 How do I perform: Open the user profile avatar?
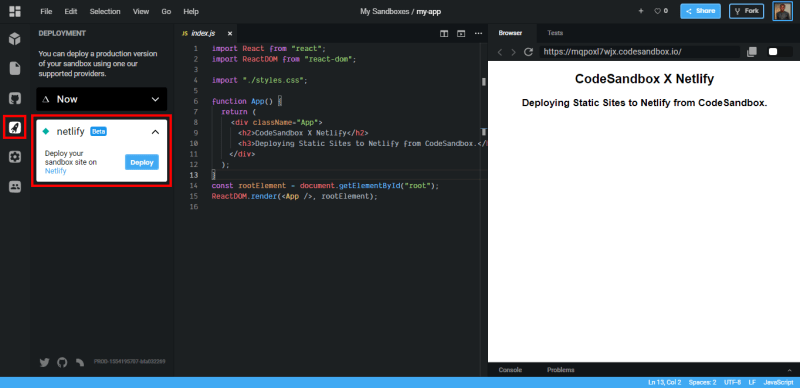782,11
